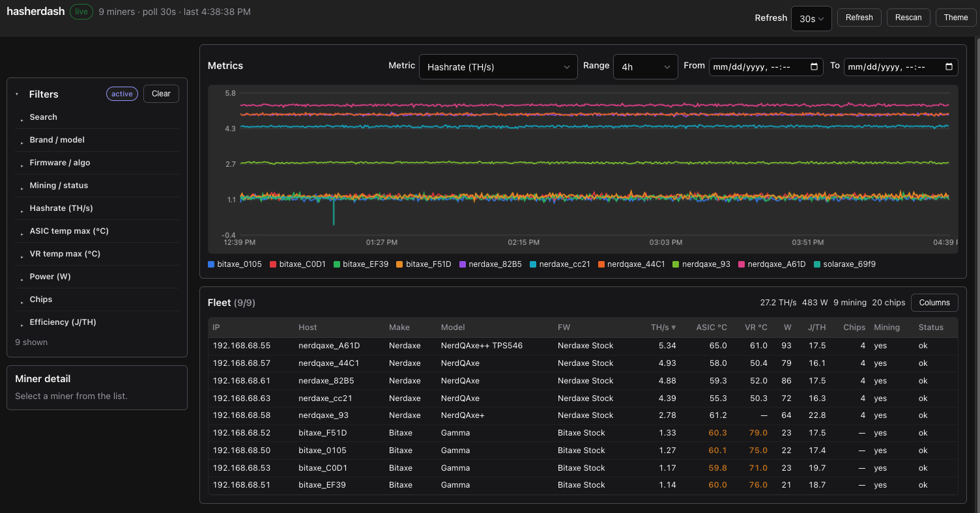Open the Columns chooser
Screen dimensions: 980x513
tap(934, 303)
